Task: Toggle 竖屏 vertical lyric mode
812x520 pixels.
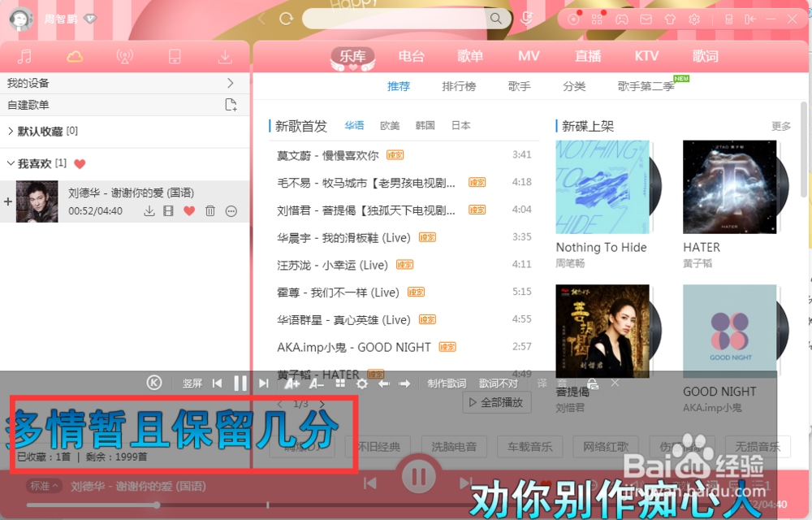Action: [192, 383]
